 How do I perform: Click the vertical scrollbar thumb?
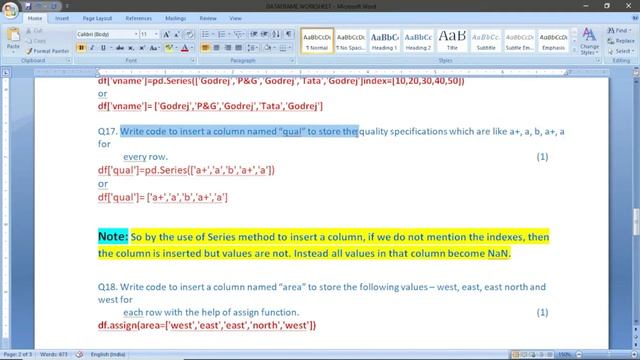tap(636, 222)
